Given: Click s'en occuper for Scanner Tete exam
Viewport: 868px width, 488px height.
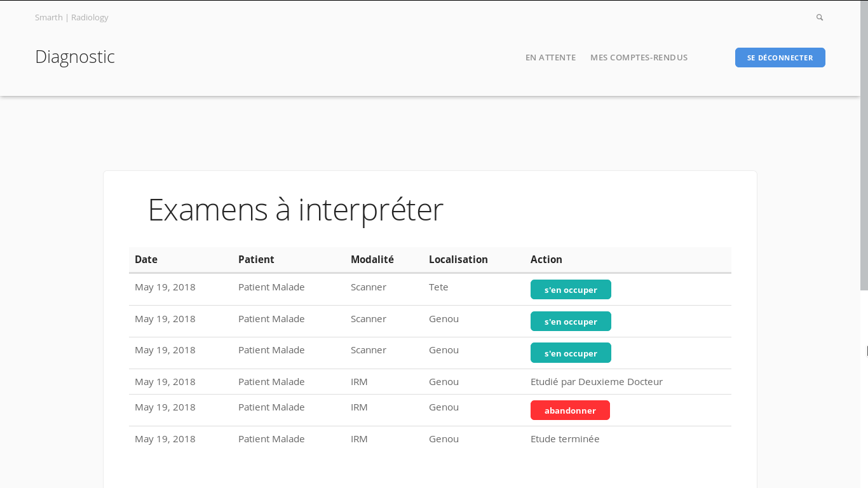Looking at the screenshot, I should tap(571, 290).
